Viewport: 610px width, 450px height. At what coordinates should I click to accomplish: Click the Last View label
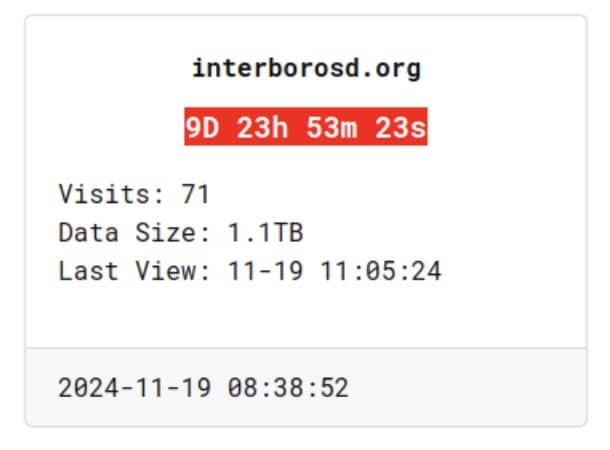click(134, 271)
